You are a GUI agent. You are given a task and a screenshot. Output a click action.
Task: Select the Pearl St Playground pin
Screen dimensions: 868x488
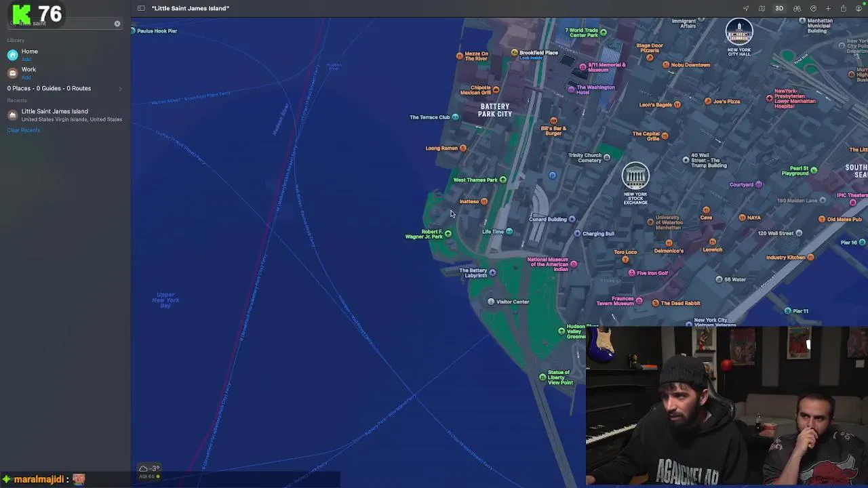click(x=814, y=170)
